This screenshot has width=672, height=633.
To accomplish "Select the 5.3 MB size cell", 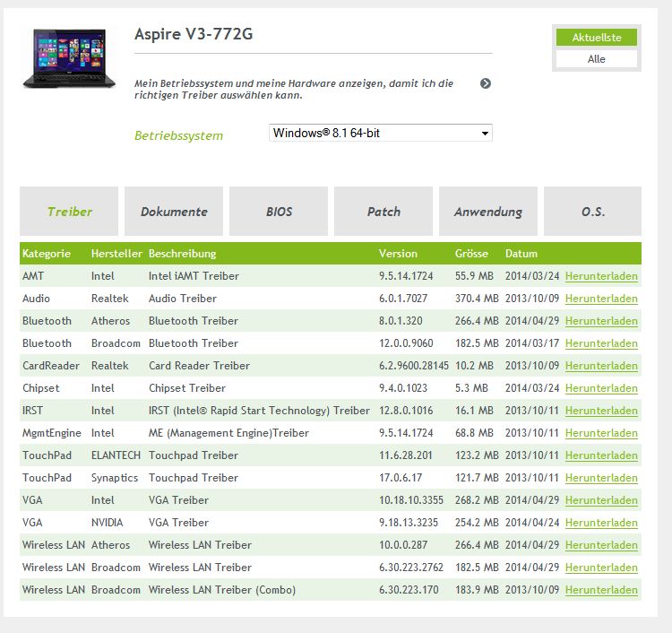I will point(471,388).
